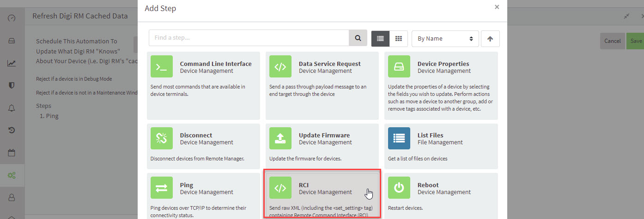Viewport: 644px width, 219px height.
Task: Pick the Ping arrows icon
Action: click(x=162, y=188)
